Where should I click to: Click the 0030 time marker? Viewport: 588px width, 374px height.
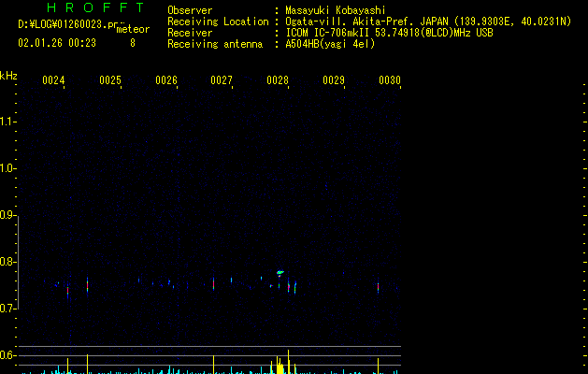390,80
